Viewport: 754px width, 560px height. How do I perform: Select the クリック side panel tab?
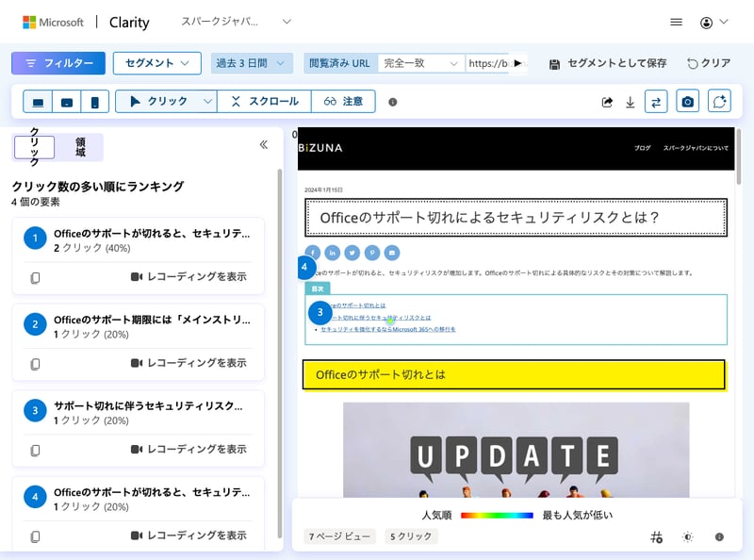(x=34, y=147)
